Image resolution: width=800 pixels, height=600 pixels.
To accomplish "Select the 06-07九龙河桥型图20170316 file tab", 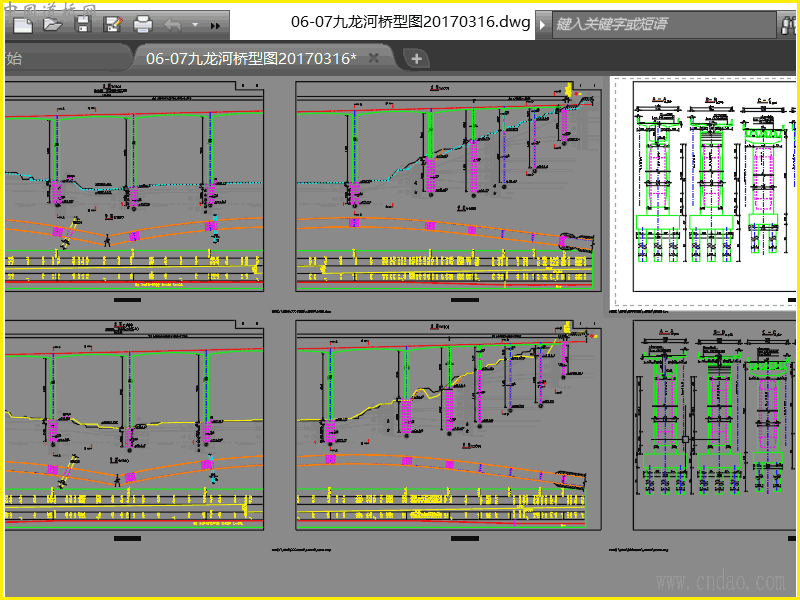I will [x=250, y=58].
